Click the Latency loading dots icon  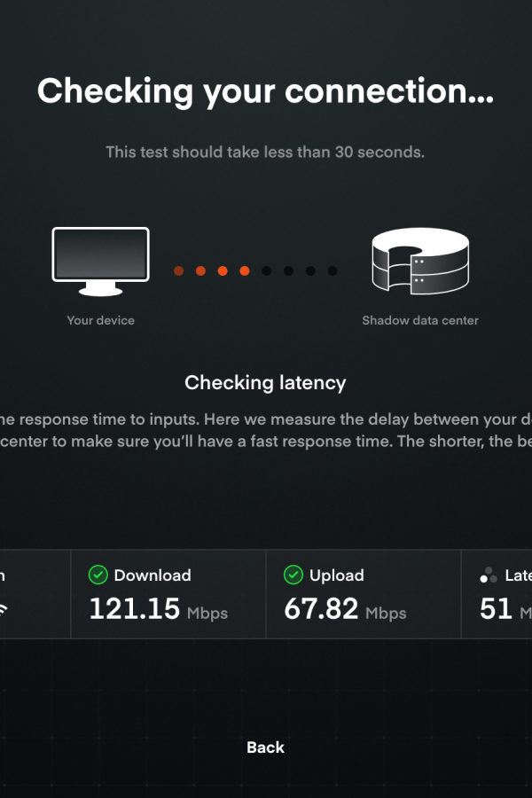tap(489, 575)
